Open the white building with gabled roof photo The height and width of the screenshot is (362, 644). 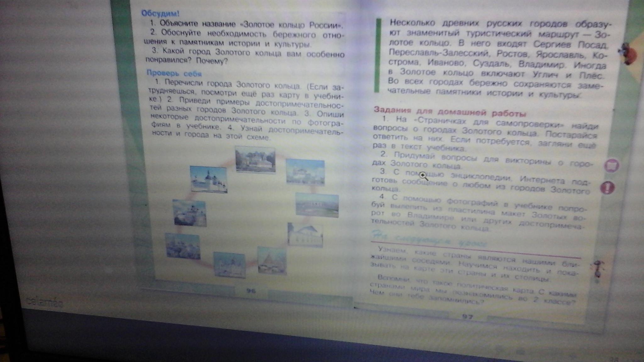[x=305, y=235]
